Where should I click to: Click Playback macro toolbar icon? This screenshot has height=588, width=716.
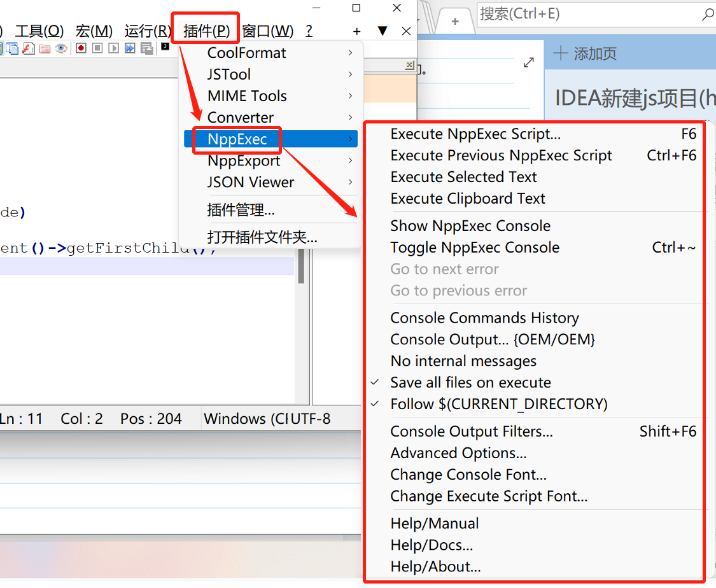pyautogui.click(x=114, y=48)
